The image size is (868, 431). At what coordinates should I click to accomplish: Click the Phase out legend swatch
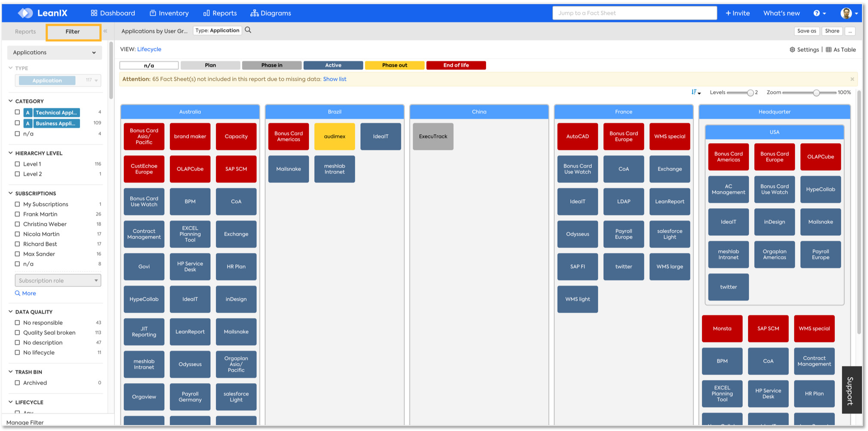pyautogui.click(x=394, y=65)
